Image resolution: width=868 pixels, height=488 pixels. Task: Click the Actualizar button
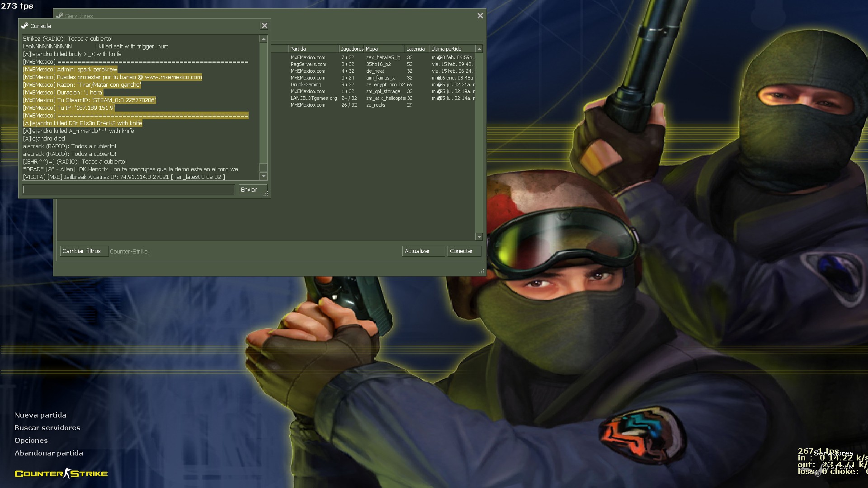coord(424,251)
